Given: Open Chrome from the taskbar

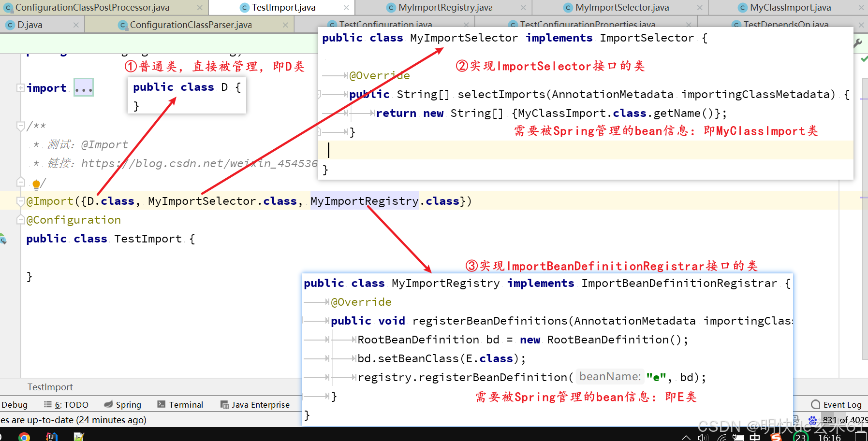Looking at the screenshot, I should click(24, 437).
